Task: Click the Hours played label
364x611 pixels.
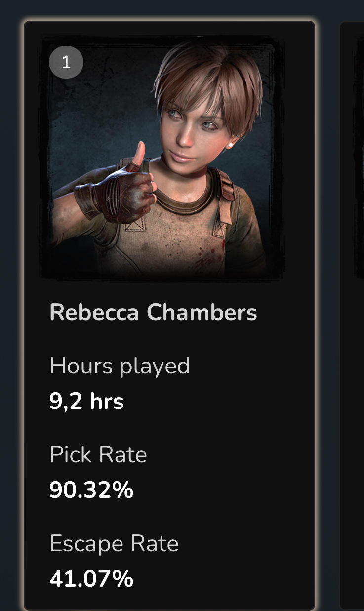Action: (x=120, y=366)
